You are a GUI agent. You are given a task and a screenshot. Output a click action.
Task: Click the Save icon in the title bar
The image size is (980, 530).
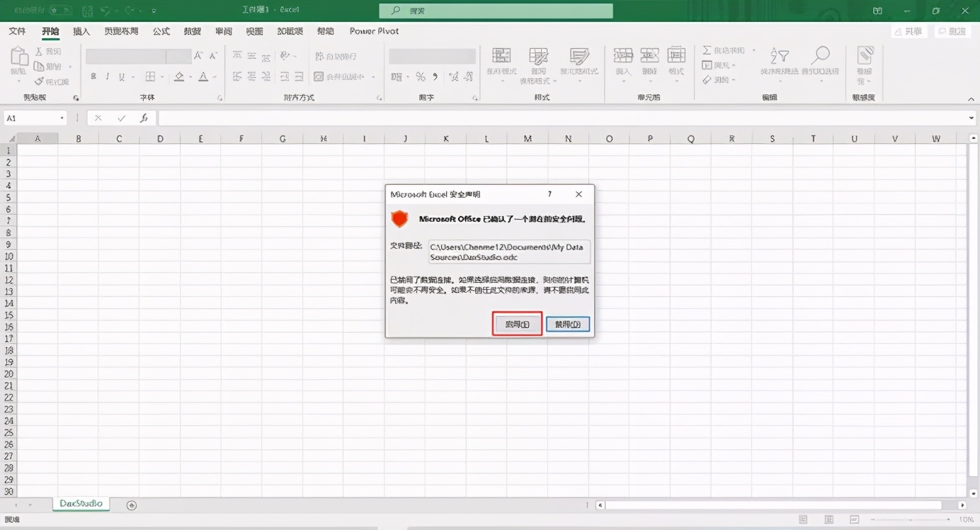pos(86,11)
